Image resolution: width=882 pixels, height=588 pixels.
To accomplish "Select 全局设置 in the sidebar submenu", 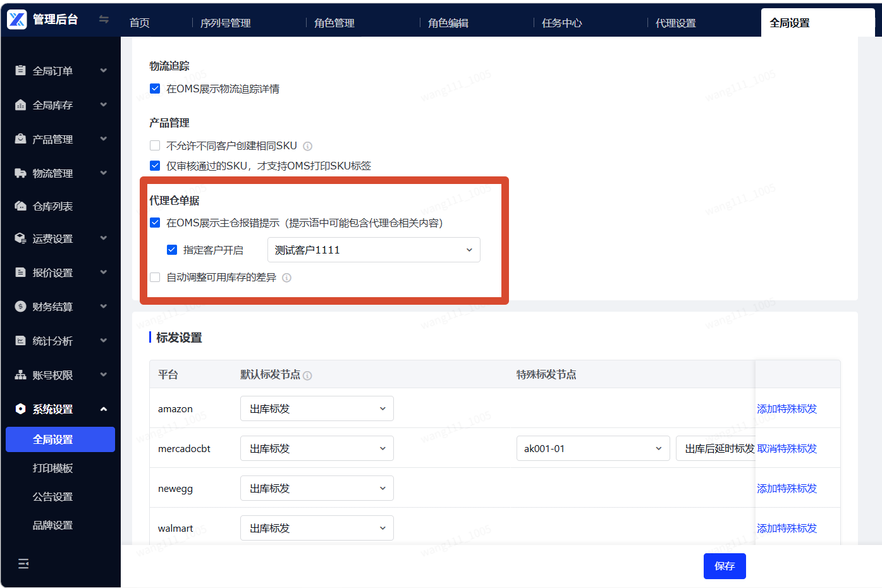I will 60,439.
